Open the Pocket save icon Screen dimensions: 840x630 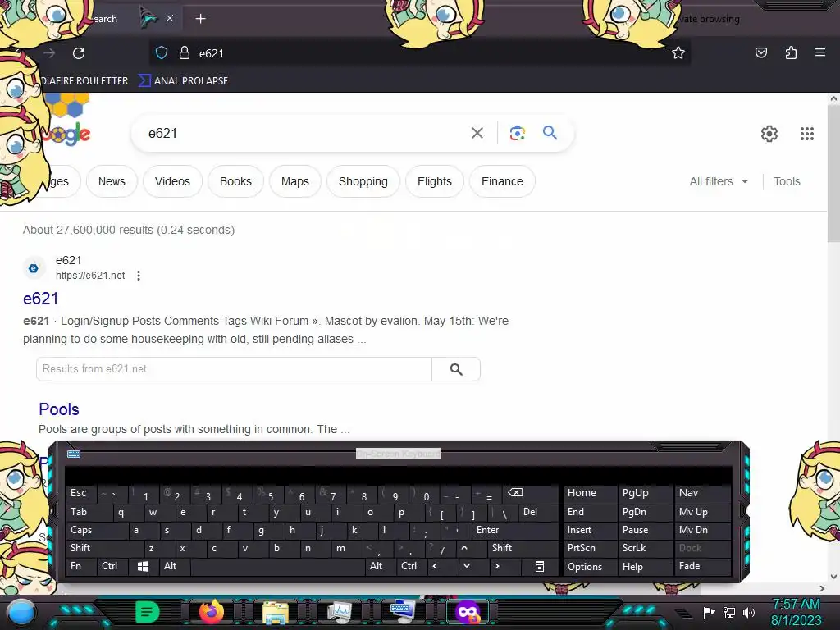(760, 52)
